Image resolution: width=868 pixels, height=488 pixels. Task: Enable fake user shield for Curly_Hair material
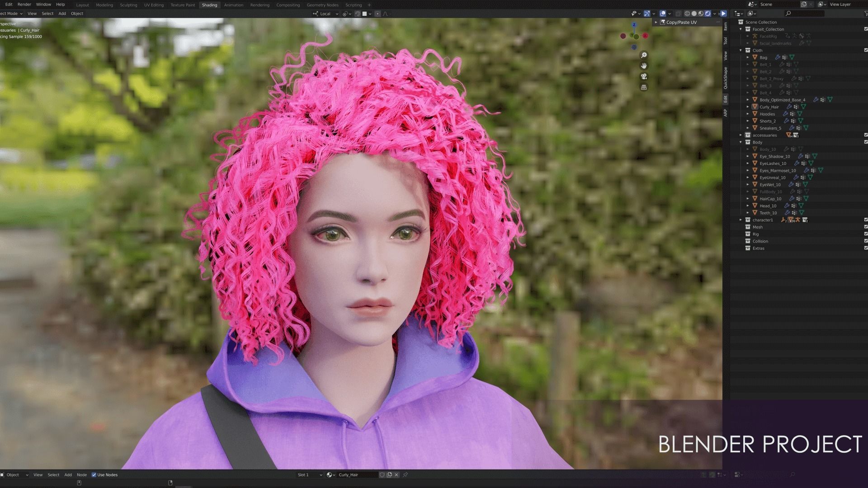tap(382, 475)
